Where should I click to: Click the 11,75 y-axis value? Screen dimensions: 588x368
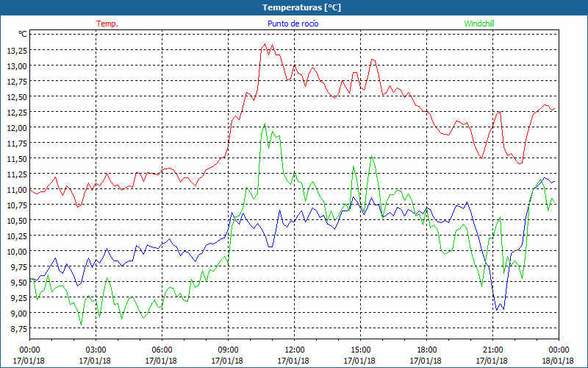pos(17,143)
